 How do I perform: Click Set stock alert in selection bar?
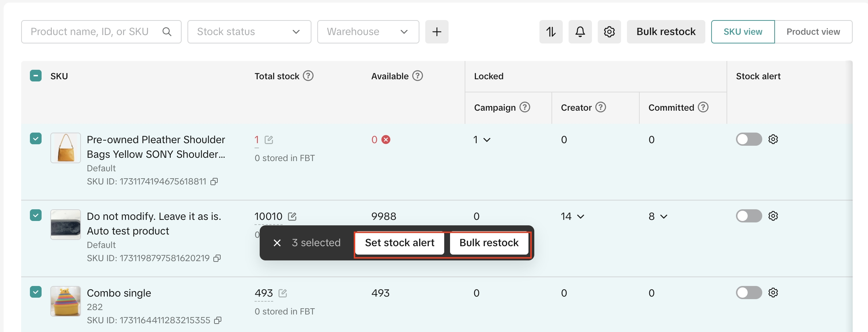coord(399,243)
